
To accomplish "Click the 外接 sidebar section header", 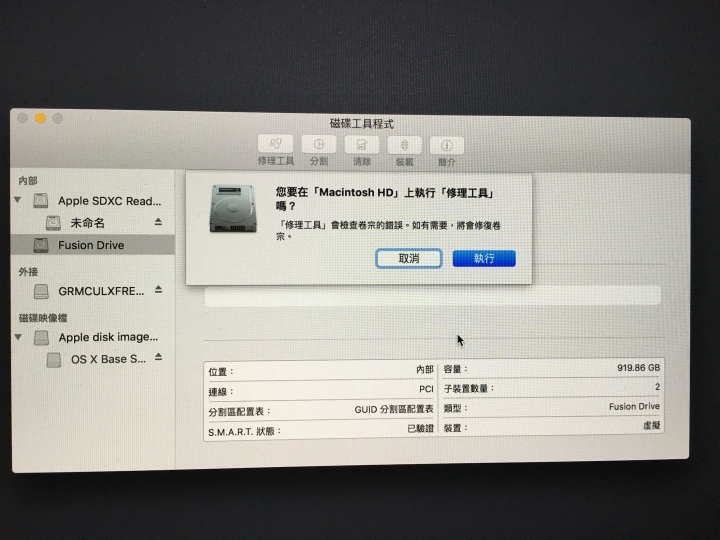I will click(x=28, y=272).
